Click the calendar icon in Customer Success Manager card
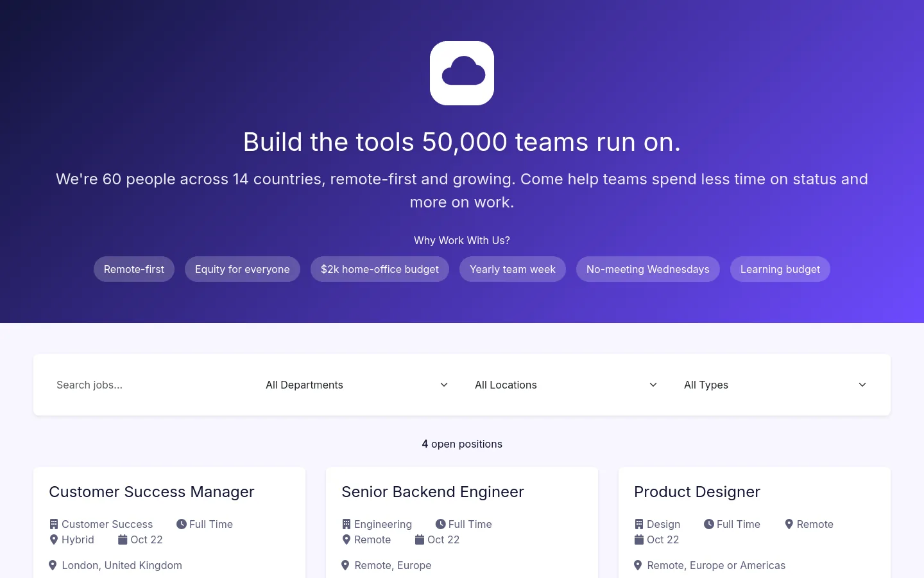 click(123, 539)
